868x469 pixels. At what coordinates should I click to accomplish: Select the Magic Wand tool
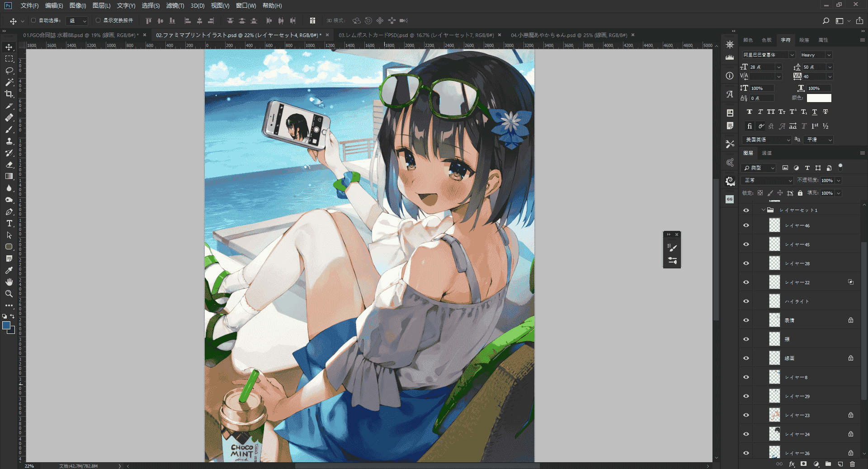[9, 82]
